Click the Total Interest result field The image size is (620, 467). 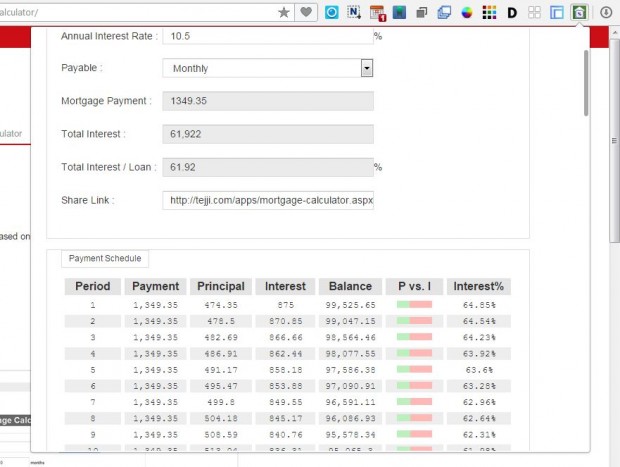pos(267,134)
